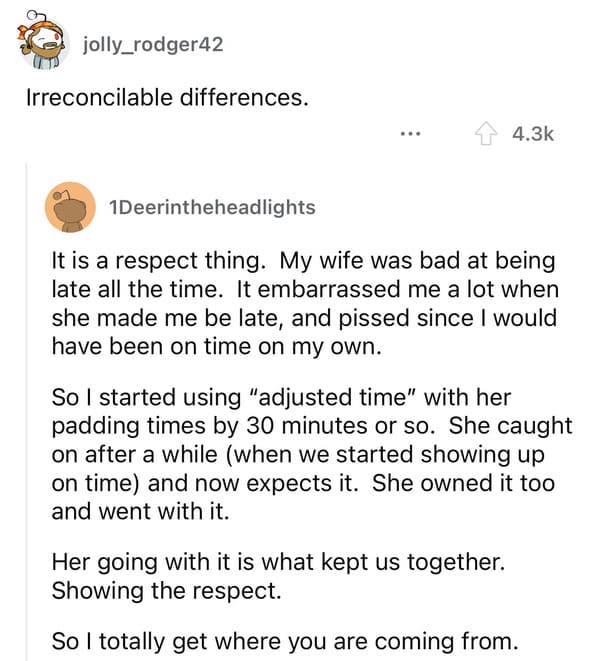
Task: Click the words 'and went with it.'
Action: 140,511
